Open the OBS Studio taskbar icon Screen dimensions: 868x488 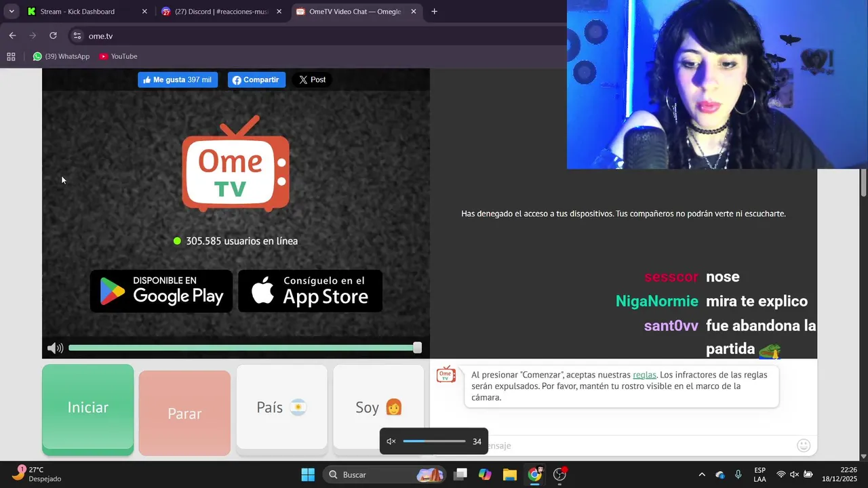coord(559,474)
